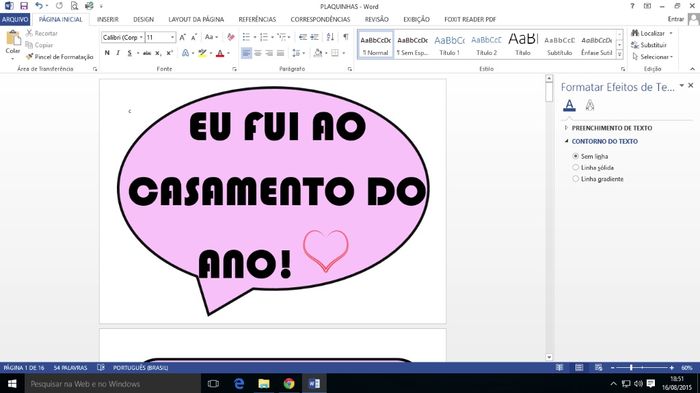Clear all formatting eraser icon

click(x=230, y=37)
